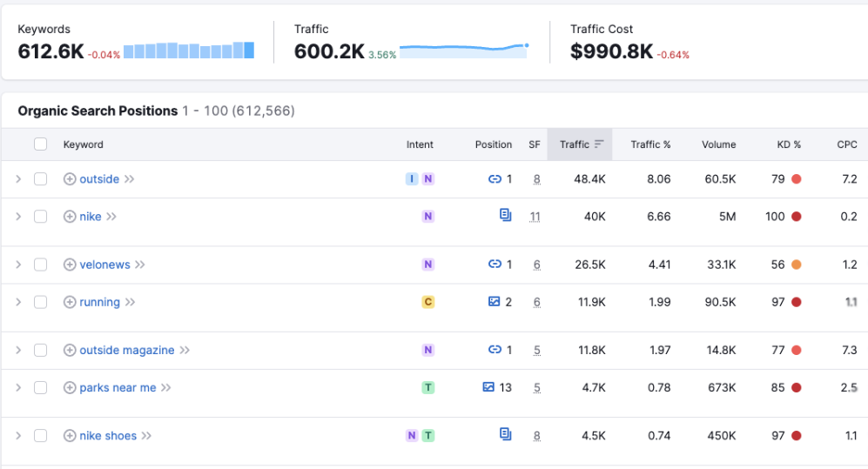Screen dimensions: 868x469
Task: Sort by CPC column header
Action: [x=847, y=144]
